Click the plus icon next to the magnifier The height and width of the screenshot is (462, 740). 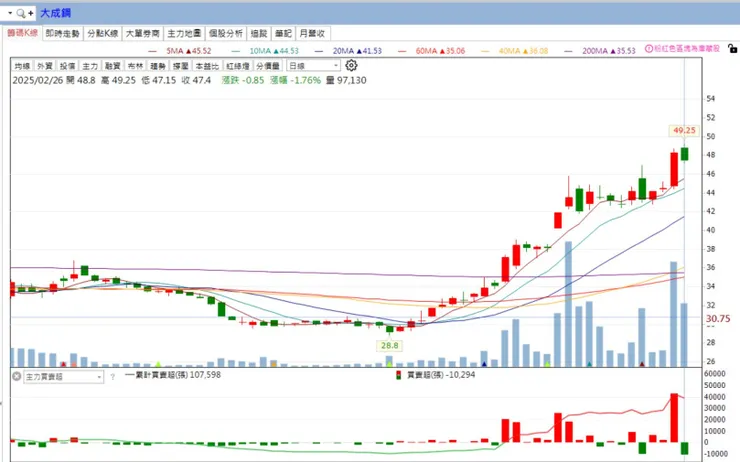(31, 13)
